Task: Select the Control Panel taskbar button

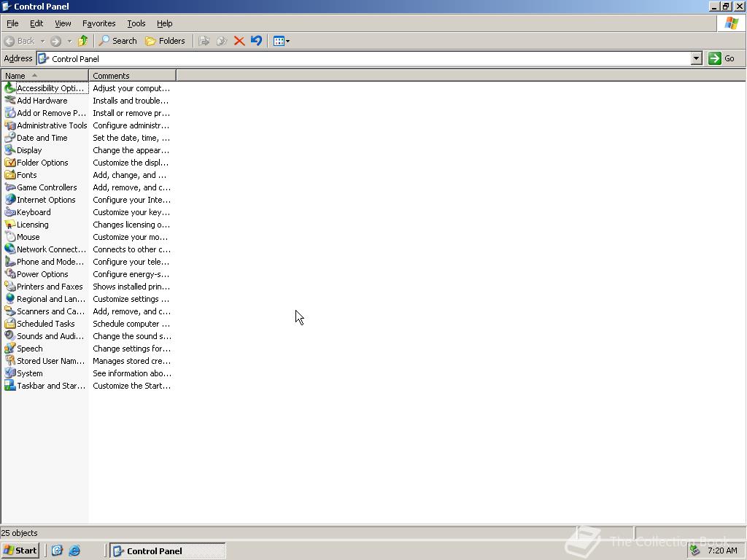Action: (x=168, y=551)
